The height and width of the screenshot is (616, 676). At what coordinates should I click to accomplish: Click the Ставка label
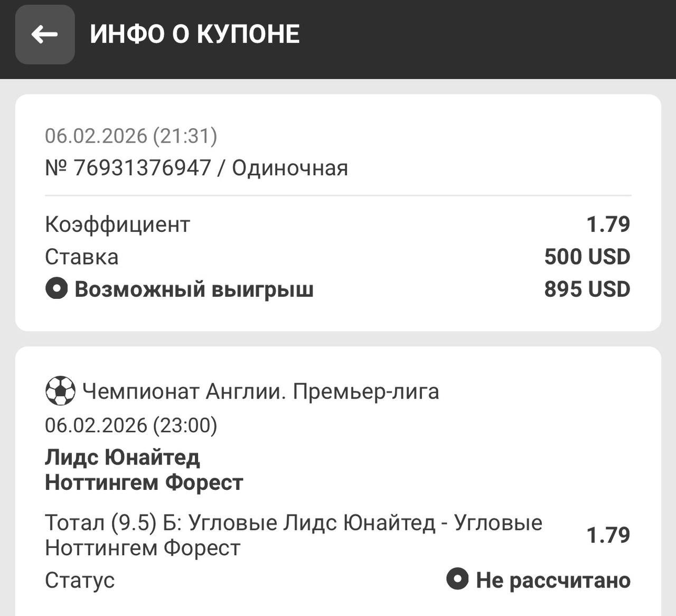pyautogui.click(x=82, y=257)
